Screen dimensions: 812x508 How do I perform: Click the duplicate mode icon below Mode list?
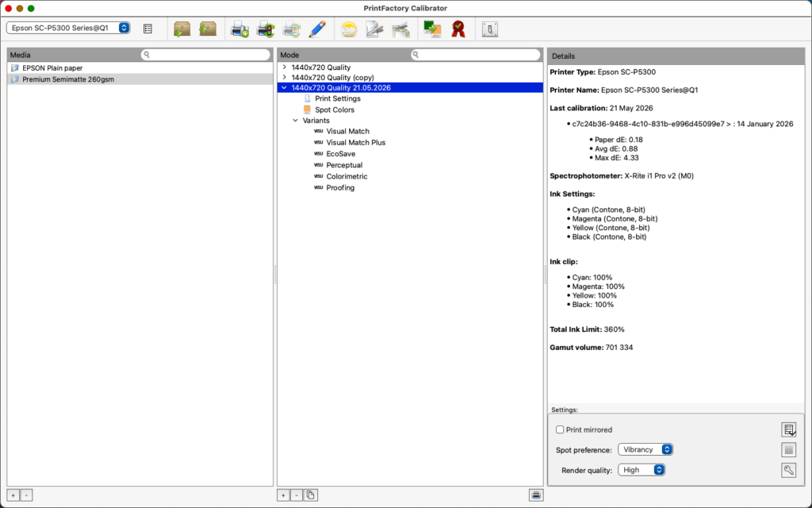click(x=310, y=495)
